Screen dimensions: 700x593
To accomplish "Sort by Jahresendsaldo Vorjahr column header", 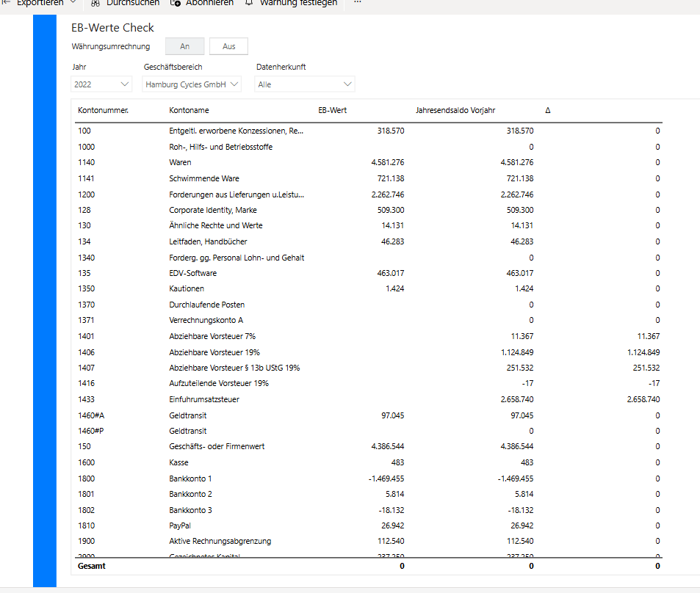I will click(x=455, y=110).
